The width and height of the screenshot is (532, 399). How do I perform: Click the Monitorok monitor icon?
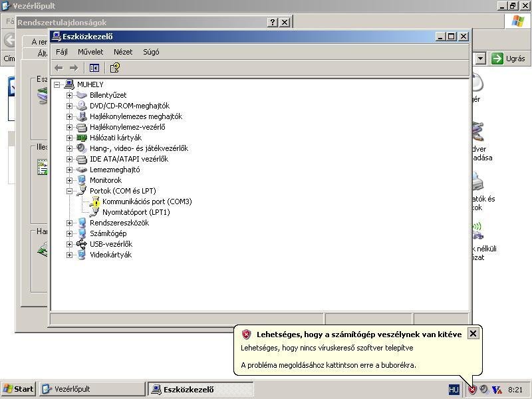[81, 180]
